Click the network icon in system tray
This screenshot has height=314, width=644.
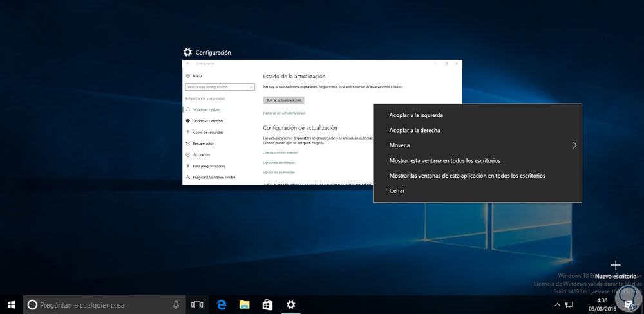(x=569, y=304)
